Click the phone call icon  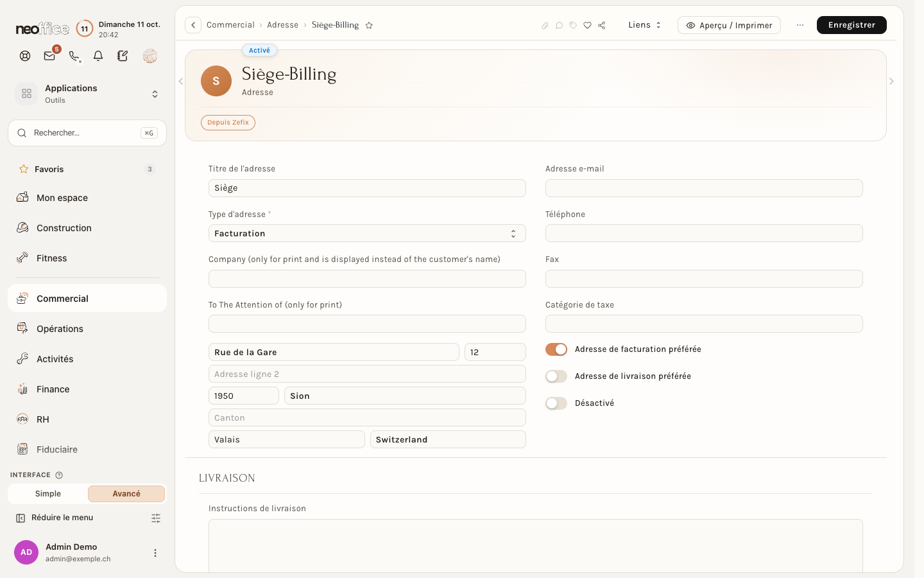coord(74,56)
